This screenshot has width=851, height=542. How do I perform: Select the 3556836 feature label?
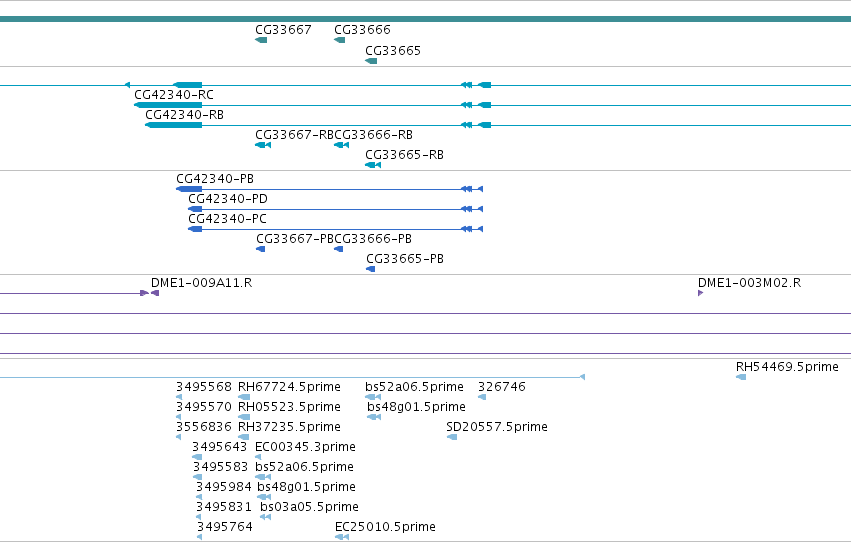(204, 428)
